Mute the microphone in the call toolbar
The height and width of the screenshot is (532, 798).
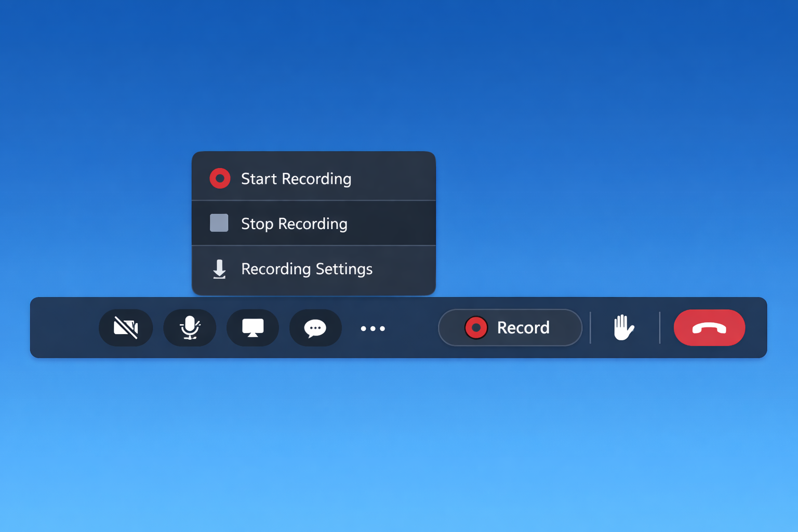(190, 328)
